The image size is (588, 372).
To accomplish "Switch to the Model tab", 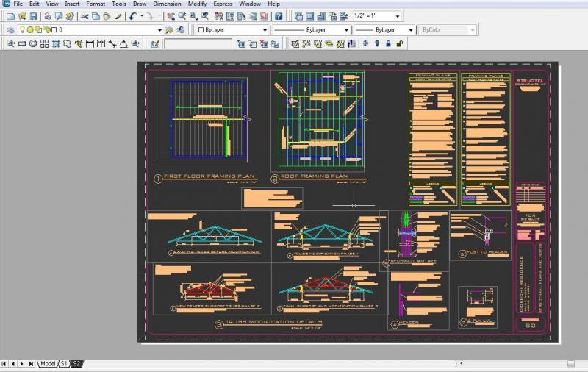I will tap(48, 364).
